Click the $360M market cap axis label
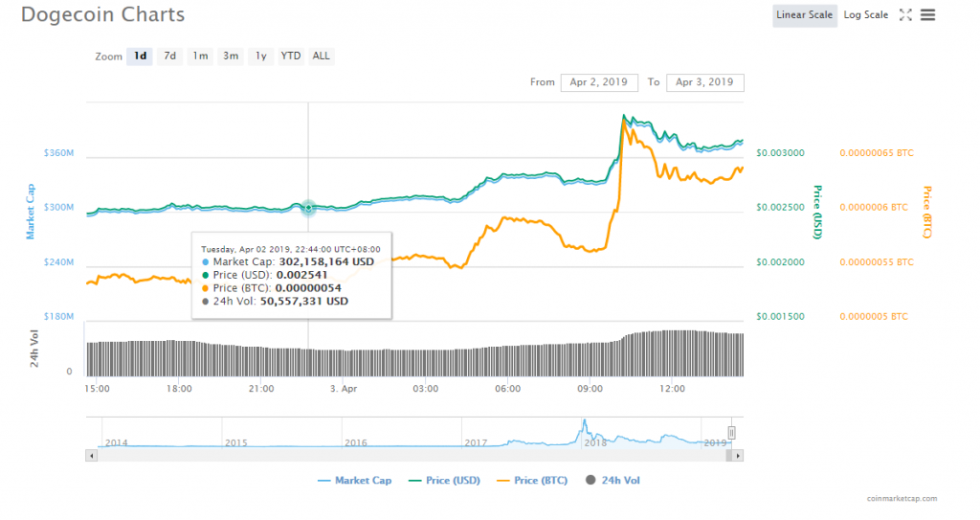This screenshot has width=980, height=520. pyautogui.click(x=58, y=153)
